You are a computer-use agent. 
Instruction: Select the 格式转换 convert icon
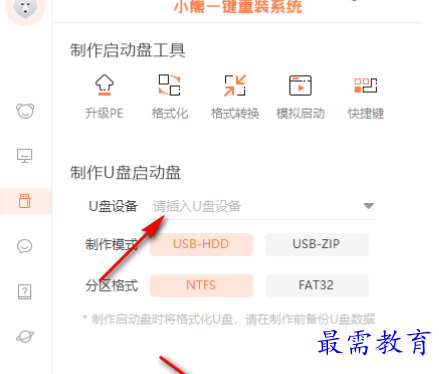235,85
